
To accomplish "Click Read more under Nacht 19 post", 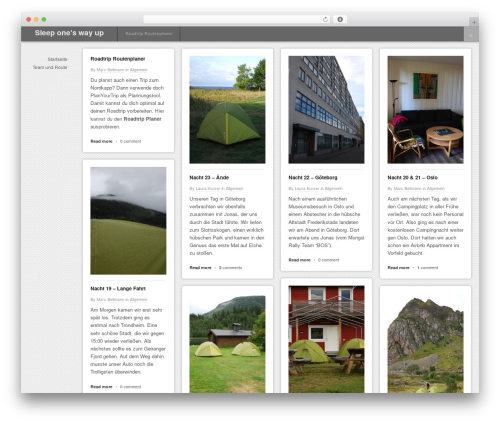I will [x=101, y=387].
